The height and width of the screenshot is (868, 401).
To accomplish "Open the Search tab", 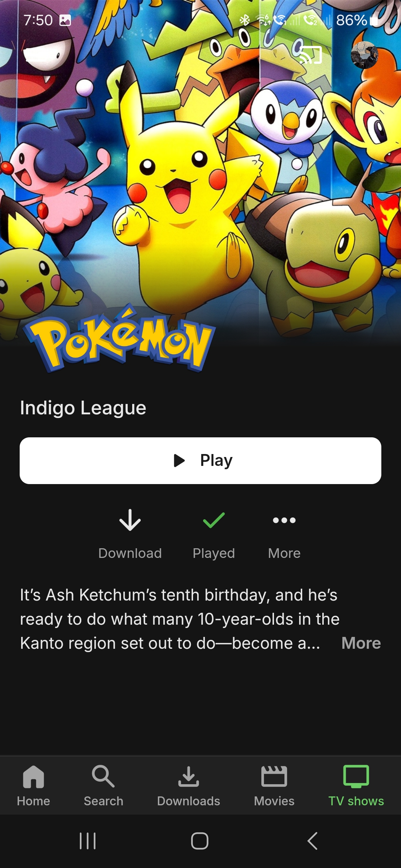I will [103, 785].
